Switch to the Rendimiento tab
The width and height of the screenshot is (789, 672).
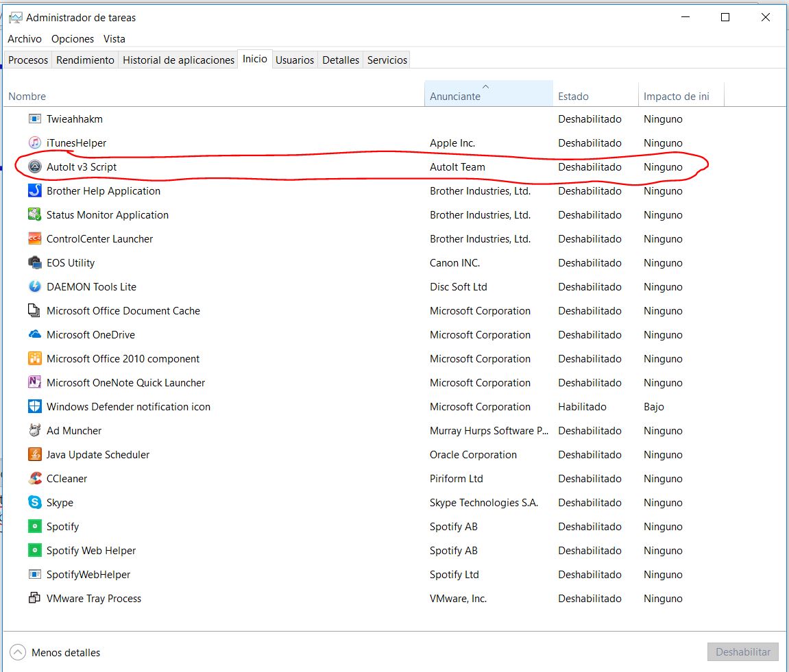(85, 60)
